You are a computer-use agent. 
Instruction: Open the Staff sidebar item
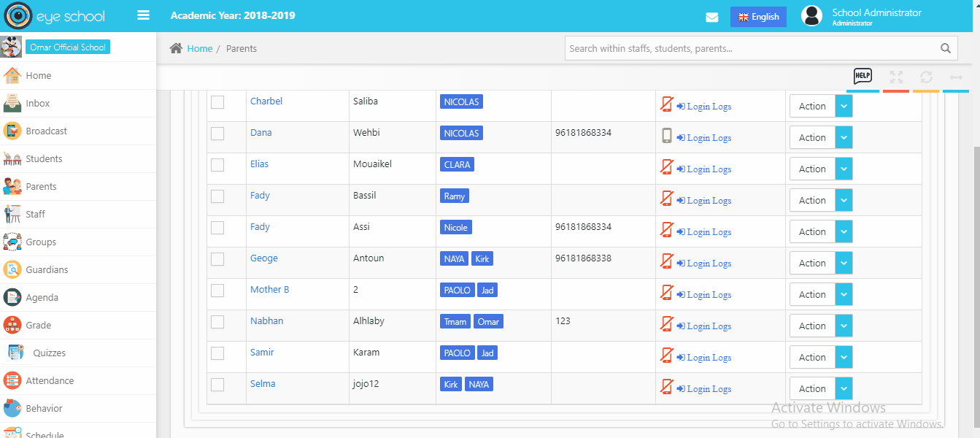coord(35,214)
